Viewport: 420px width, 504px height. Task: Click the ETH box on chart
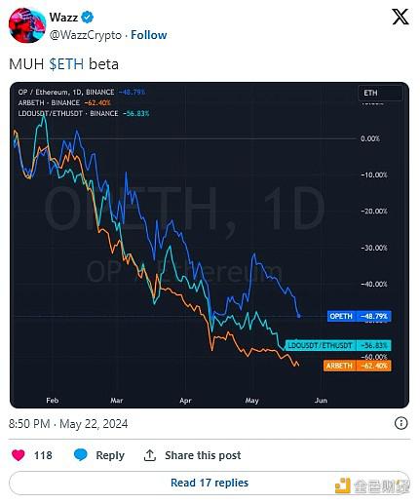tap(380, 93)
